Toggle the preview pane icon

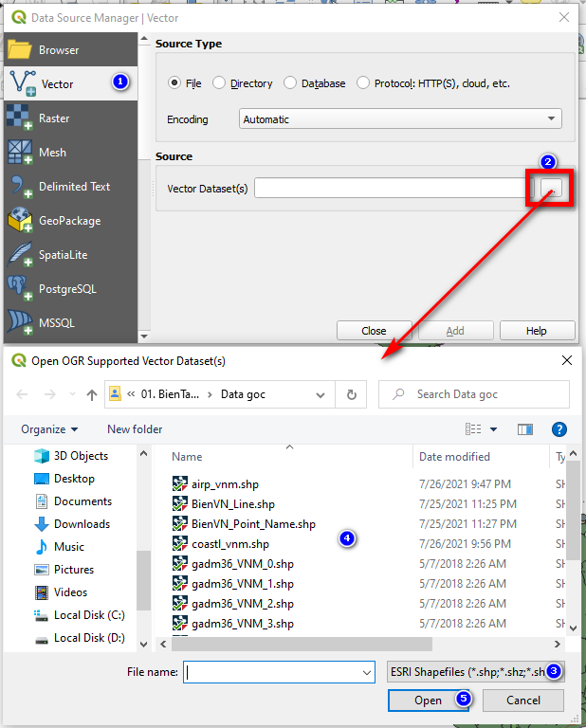click(x=525, y=429)
